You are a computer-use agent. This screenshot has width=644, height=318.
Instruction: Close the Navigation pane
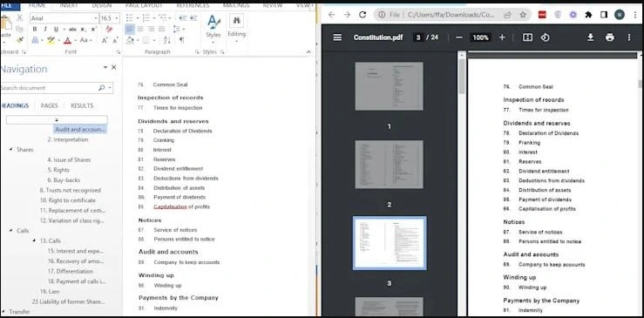coord(114,67)
